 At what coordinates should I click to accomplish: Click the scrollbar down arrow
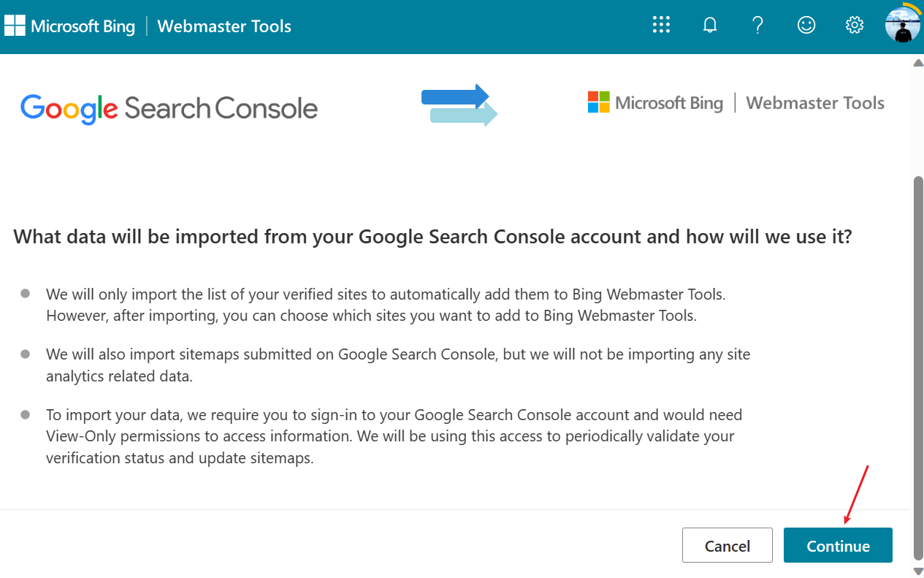(918, 571)
